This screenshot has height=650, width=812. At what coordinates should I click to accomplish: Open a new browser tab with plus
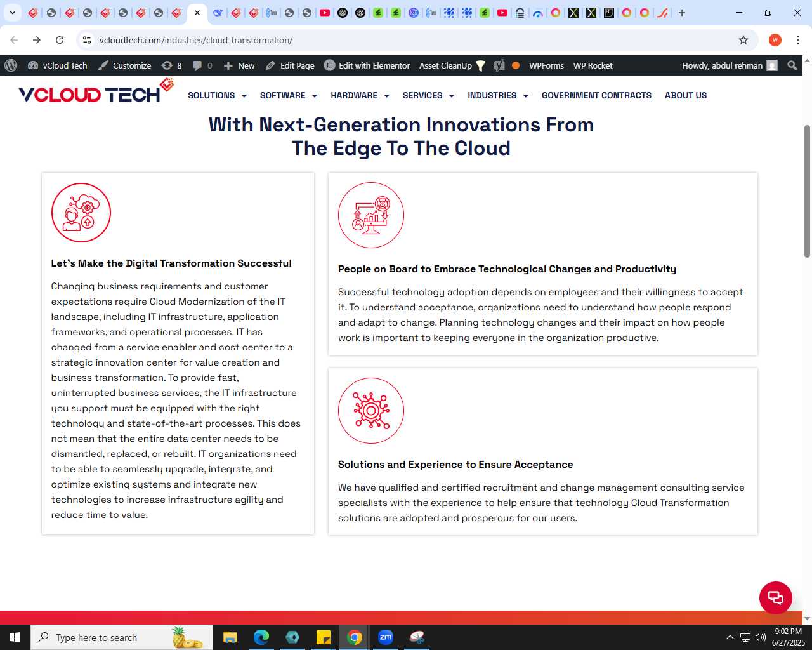(682, 13)
